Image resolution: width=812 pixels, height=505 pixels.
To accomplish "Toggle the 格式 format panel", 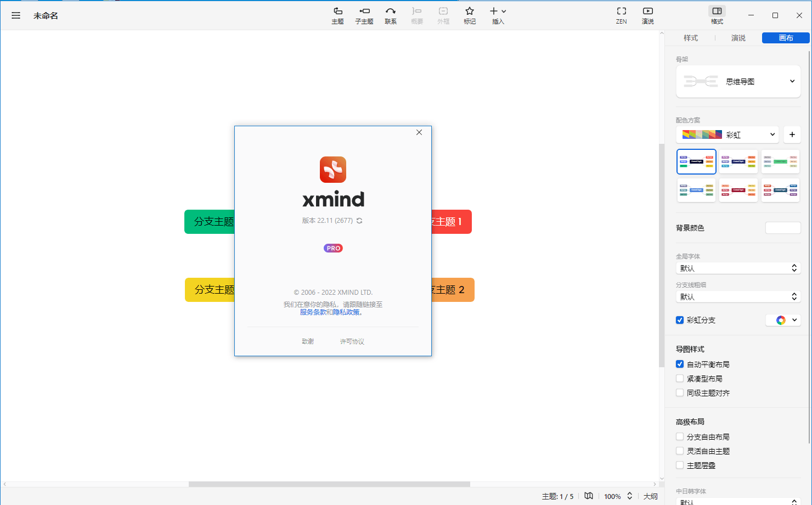I will (x=717, y=15).
